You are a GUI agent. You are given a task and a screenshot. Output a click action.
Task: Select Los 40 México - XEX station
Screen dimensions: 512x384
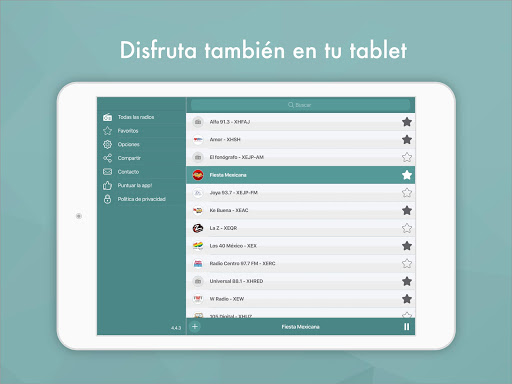[x=300, y=246]
